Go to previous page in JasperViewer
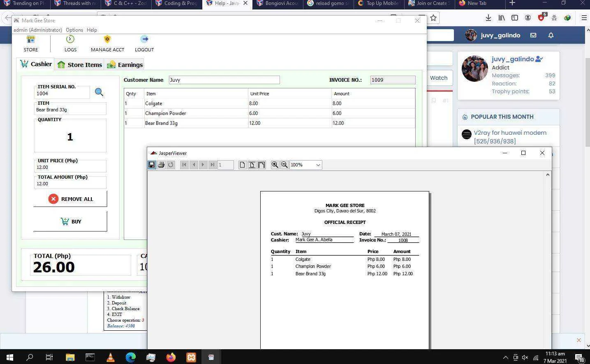 [194, 165]
